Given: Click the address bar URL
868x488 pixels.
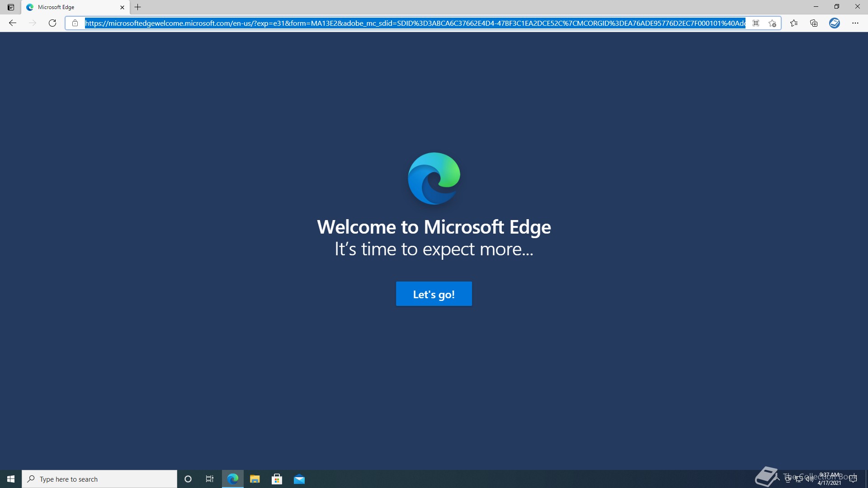Looking at the screenshot, I should click(x=415, y=23).
